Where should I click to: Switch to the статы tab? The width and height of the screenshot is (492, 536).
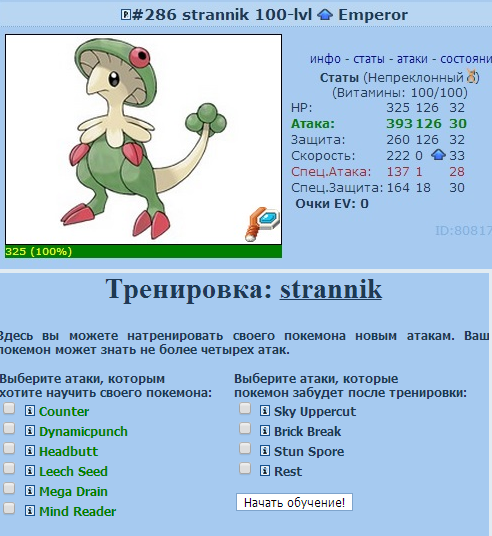click(369, 59)
